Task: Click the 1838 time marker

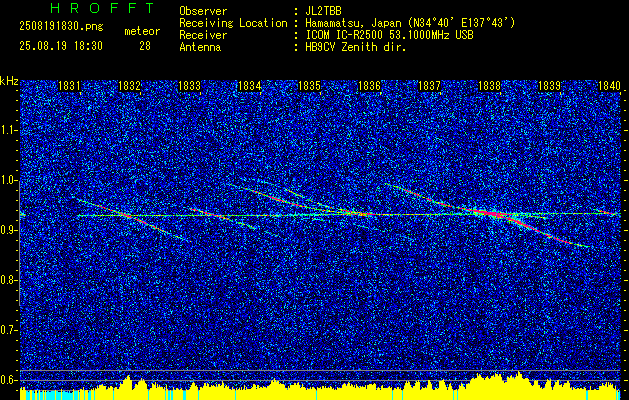Action: (x=489, y=86)
